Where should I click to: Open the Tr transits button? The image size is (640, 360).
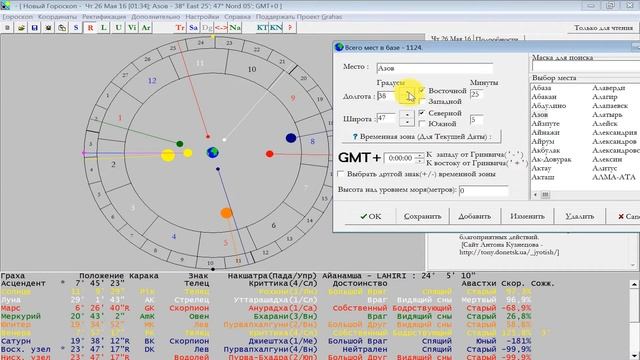pyautogui.click(x=180, y=28)
